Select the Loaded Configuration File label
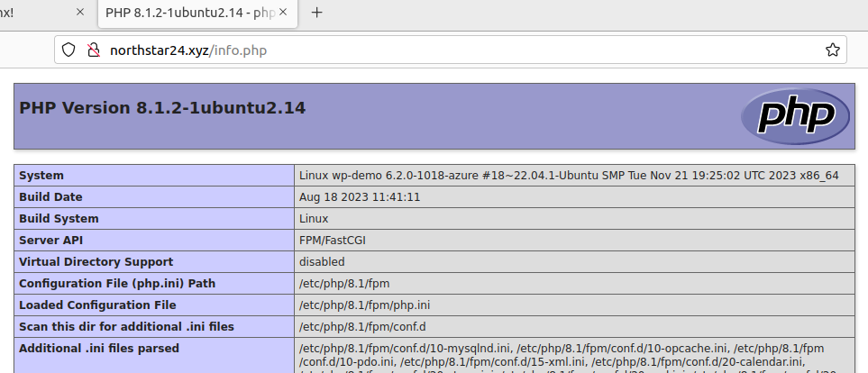This screenshot has width=868, height=373. [97, 305]
